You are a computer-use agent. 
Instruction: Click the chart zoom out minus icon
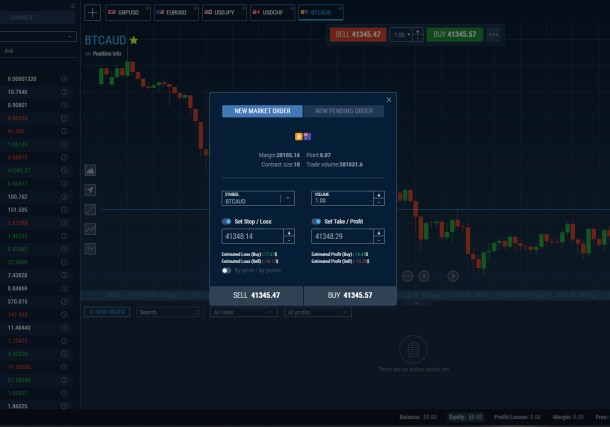click(408, 275)
